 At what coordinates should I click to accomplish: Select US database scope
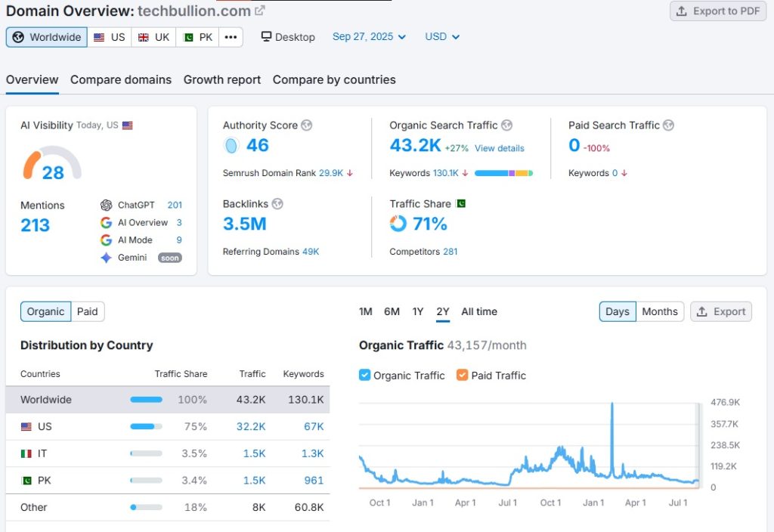pos(110,38)
